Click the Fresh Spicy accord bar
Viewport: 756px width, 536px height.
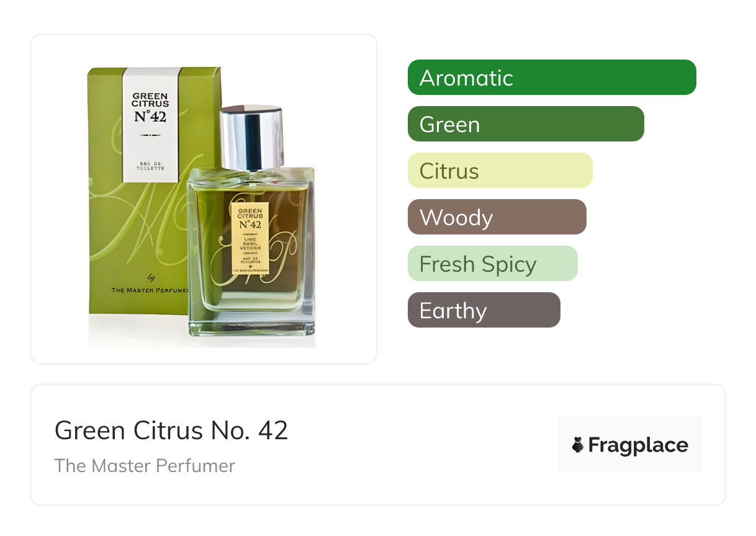tap(493, 264)
